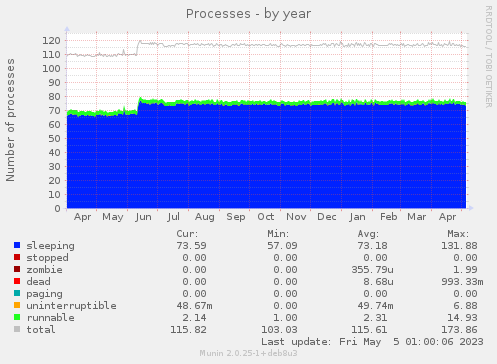Viewport: 497px width, 364px height.
Task: Click total average value 115.61
Action: tap(369, 330)
